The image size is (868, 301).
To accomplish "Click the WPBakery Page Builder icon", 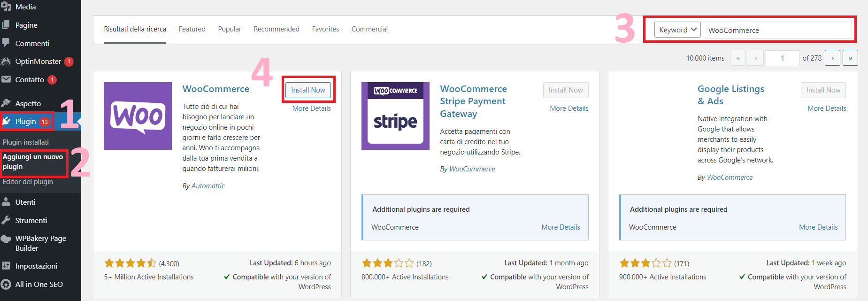I will [x=6, y=239].
